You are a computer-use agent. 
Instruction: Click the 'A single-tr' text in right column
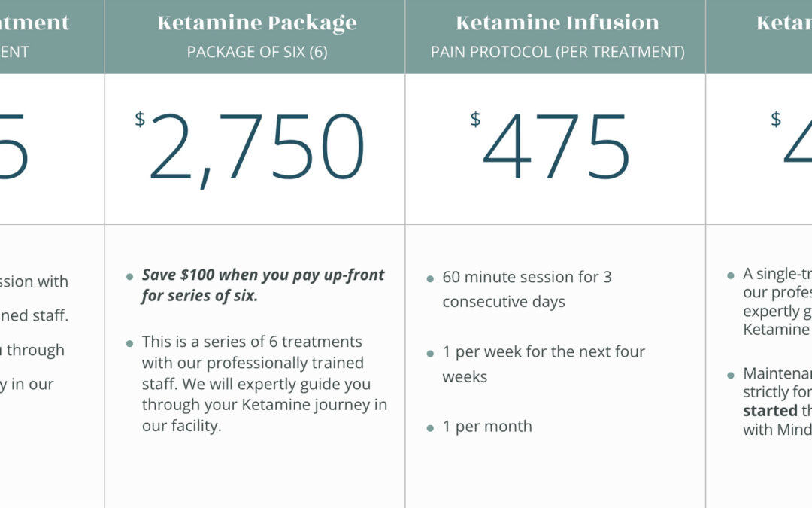(x=777, y=274)
